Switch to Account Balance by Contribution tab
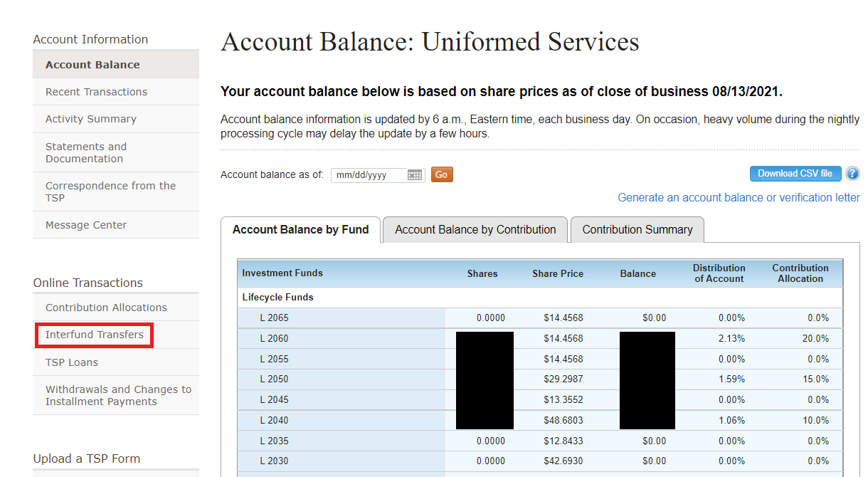The width and height of the screenshot is (868, 477). click(475, 230)
